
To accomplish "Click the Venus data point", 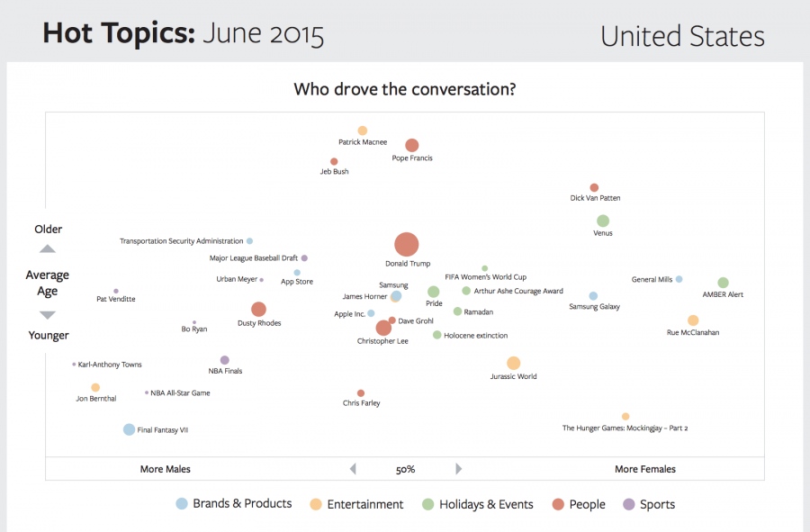I will (x=603, y=221).
